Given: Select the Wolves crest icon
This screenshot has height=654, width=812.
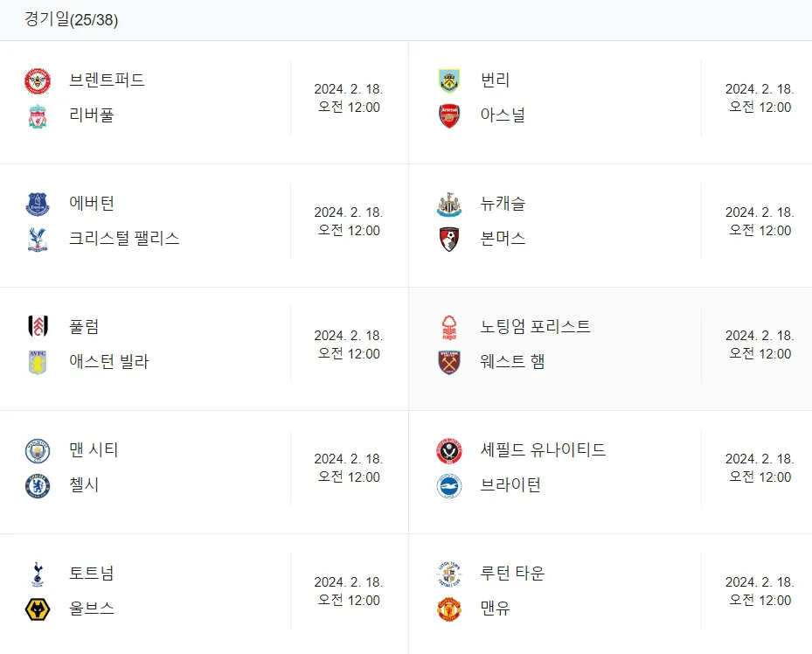Looking at the screenshot, I should tap(38, 609).
